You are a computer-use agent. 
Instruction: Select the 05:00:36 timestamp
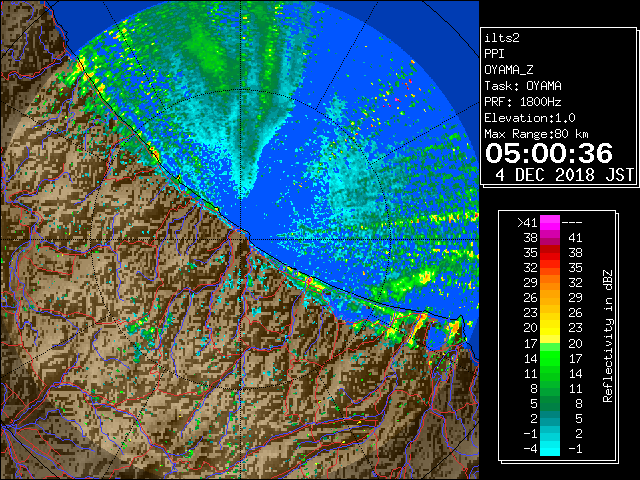point(549,153)
